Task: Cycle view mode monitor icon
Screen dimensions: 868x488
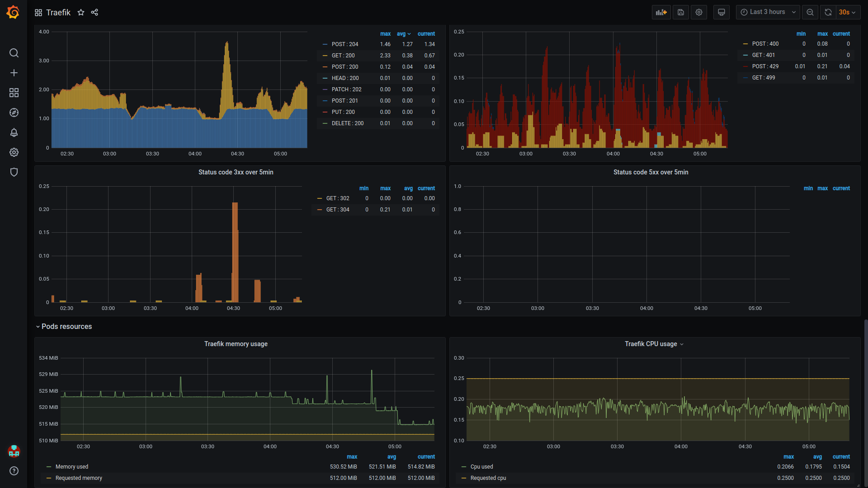Action: click(x=722, y=12)
